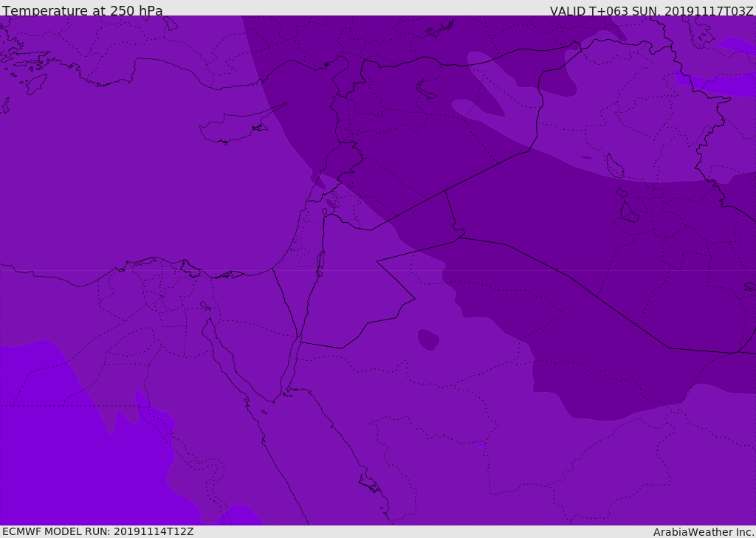Click the ArabiaWeather Inc. credit text

click(x=704, y=532)
